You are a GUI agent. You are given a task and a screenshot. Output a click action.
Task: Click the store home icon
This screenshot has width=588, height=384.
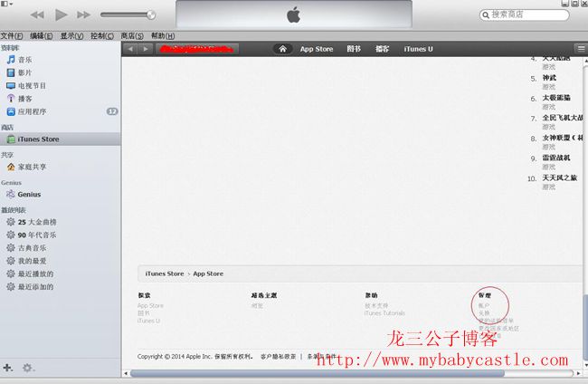pyautogui.click(x=283, y=49)
